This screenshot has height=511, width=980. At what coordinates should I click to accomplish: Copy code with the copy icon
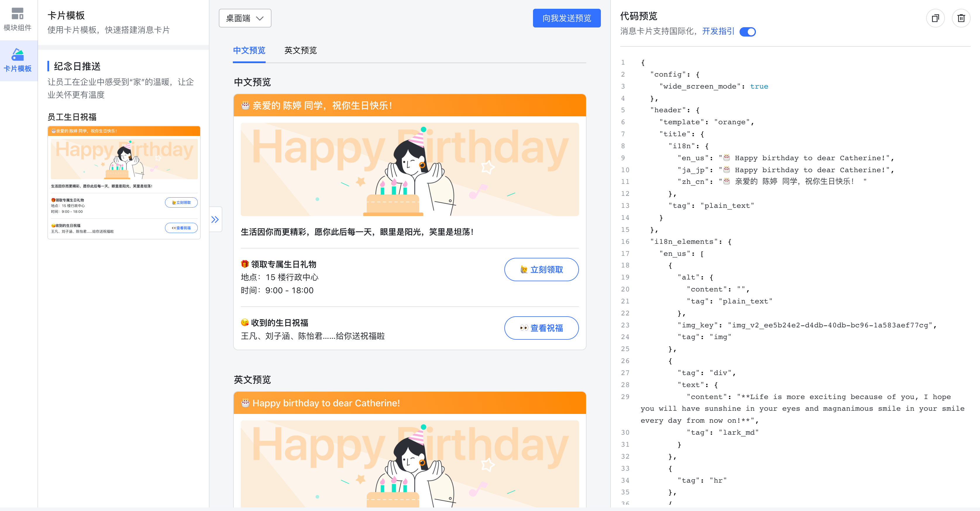click(x=935, y=18)
